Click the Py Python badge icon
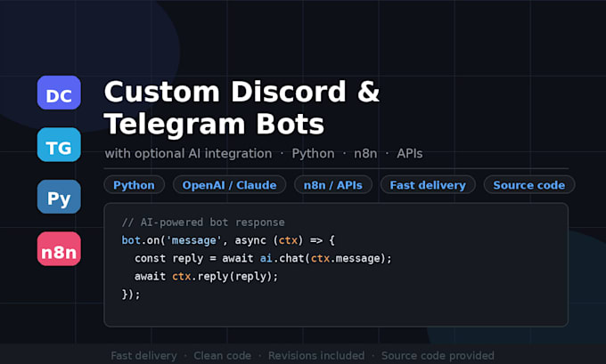Viewport: 606px width, 364px height. (x=59, y=197)
